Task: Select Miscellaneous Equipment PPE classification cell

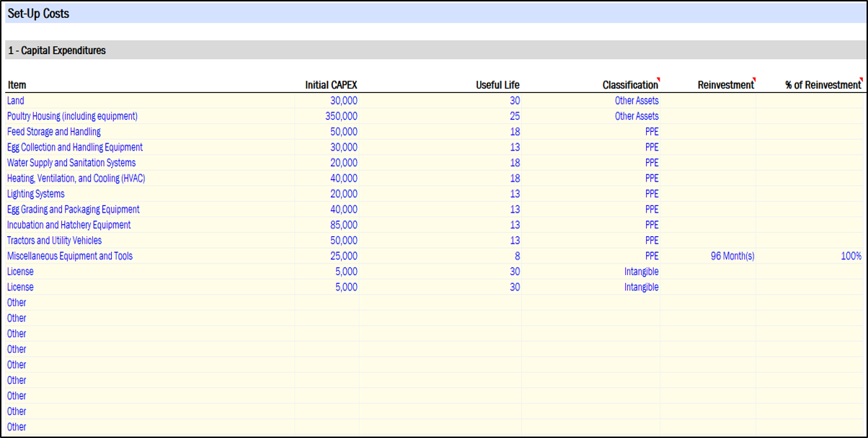Action: 591,256
